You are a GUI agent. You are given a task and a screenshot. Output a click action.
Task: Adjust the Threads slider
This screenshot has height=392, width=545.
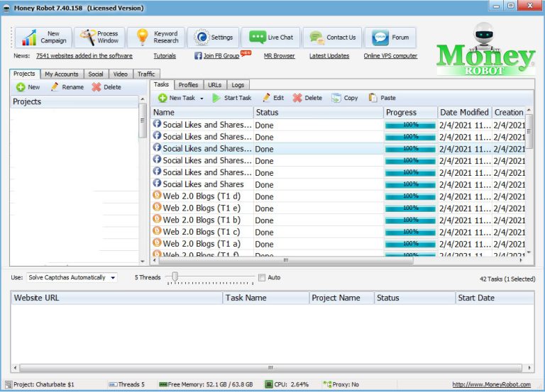coord(175,277)
